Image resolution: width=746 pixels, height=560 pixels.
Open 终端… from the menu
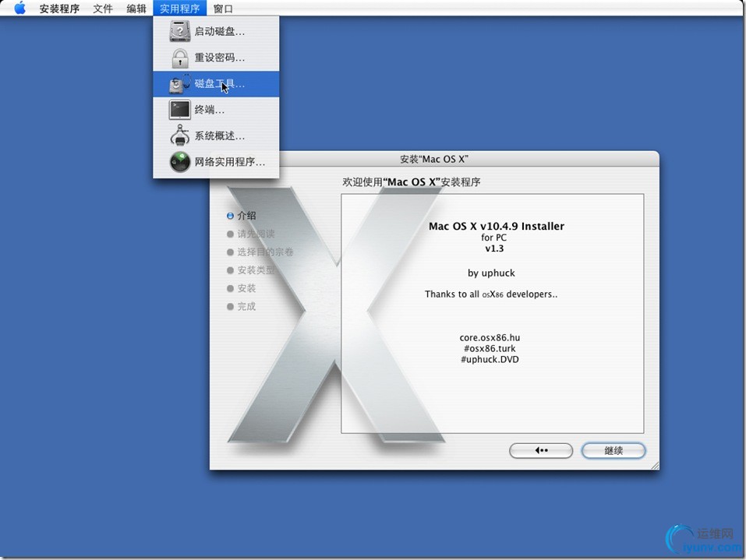coord(216,110)
